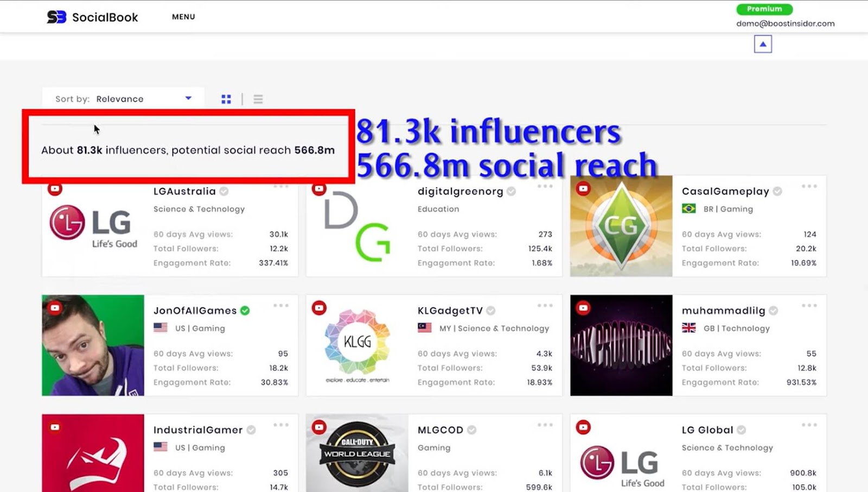This screenshot has width=868, height=492.
Task: Click the green Premium badge
Action: coord(764,9)
